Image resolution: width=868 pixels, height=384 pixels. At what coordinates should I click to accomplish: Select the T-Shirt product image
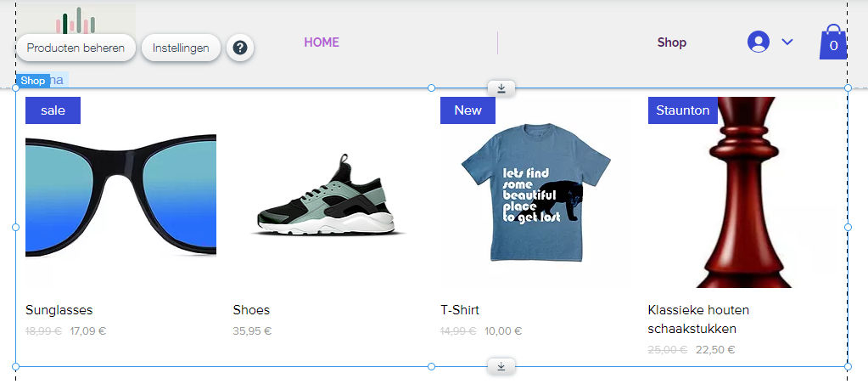pos(536,192)
